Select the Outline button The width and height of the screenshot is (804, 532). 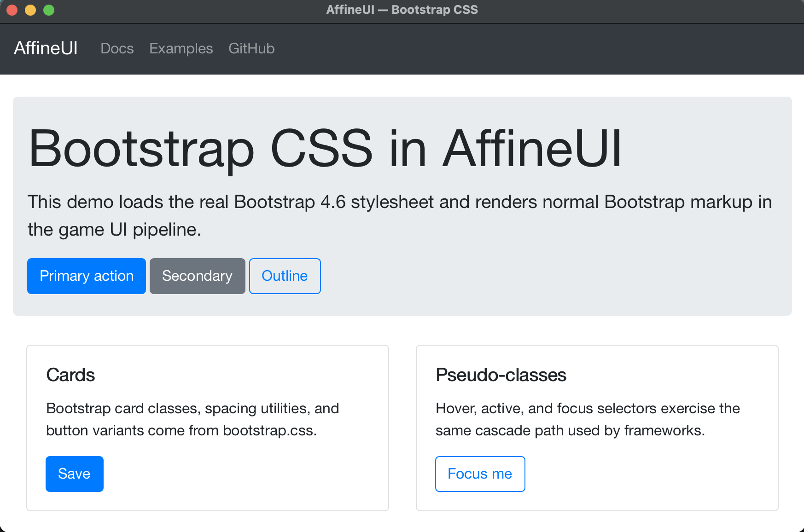click(285, 276)
